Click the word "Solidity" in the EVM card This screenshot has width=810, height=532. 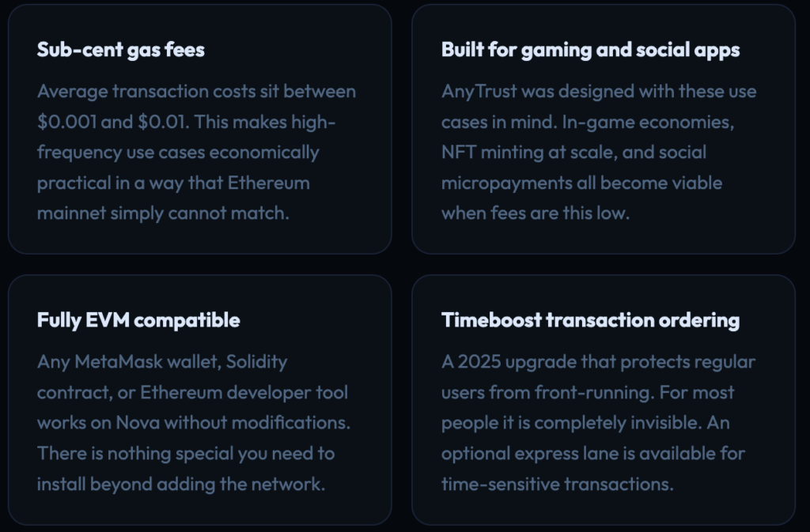coord(256,362)
